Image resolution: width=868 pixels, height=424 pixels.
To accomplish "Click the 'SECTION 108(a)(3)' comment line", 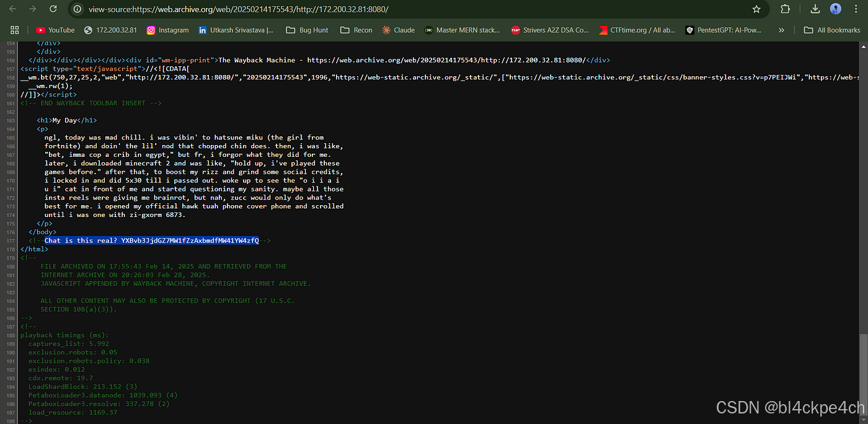I will (x=78, y=309).
